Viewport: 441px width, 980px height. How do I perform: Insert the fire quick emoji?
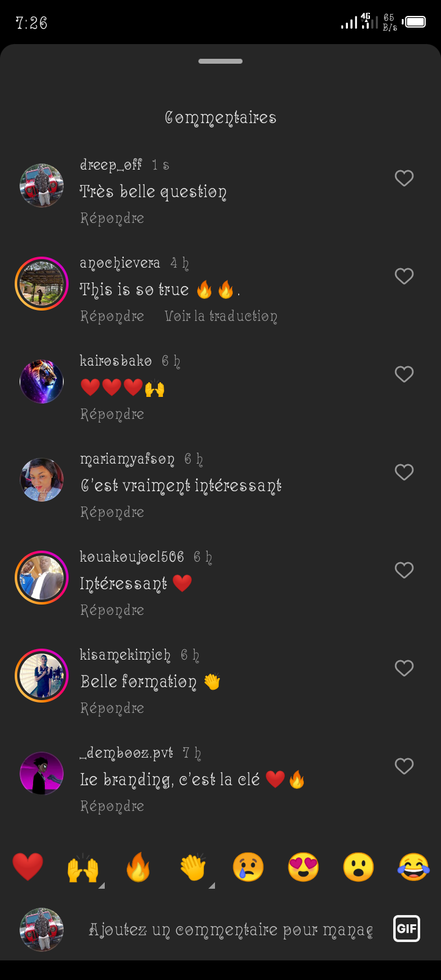pyautogui.click(x=138, y=867)
